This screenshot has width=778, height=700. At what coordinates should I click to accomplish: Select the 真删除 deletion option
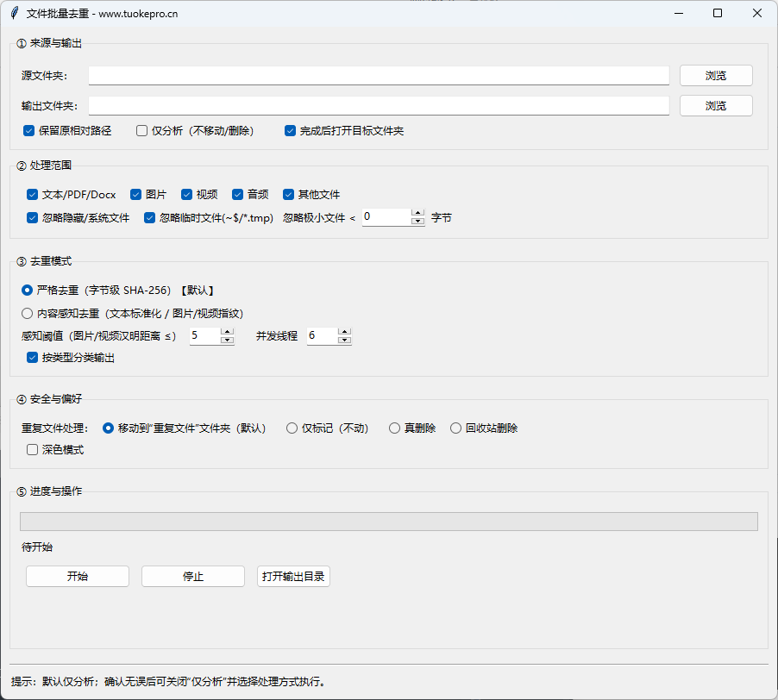tap(395, 428)
